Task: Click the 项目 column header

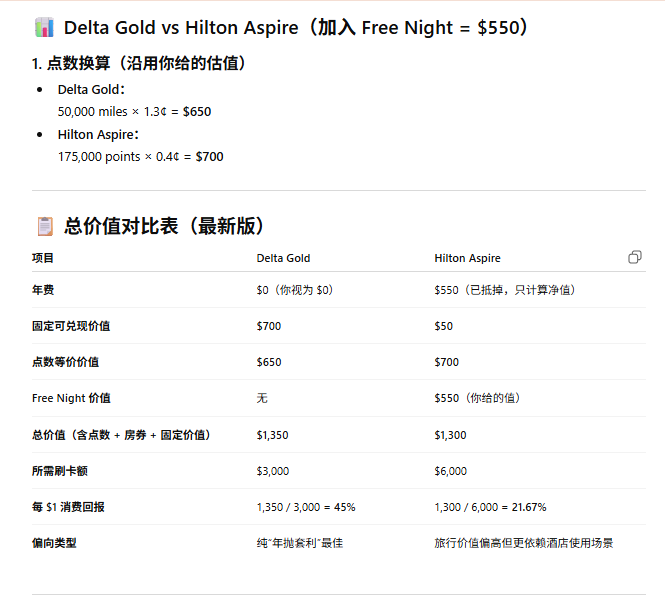Action: tap(43, 258)
